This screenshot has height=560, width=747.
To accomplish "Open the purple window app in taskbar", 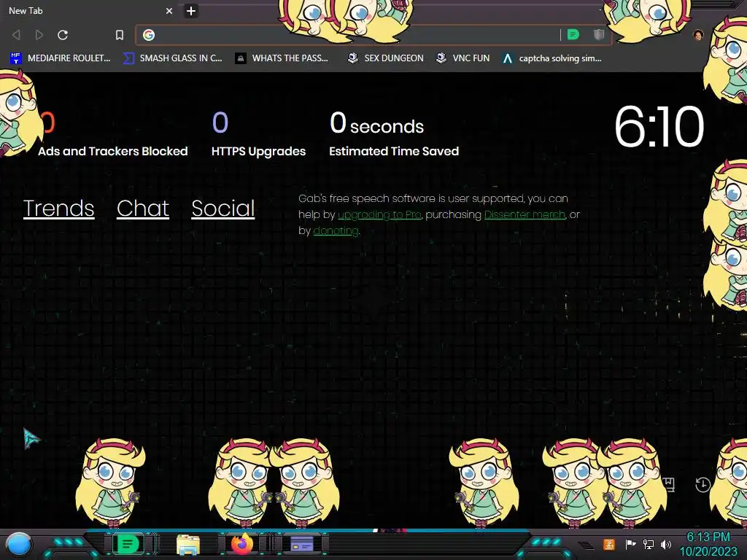I will [x=302, y=544].
